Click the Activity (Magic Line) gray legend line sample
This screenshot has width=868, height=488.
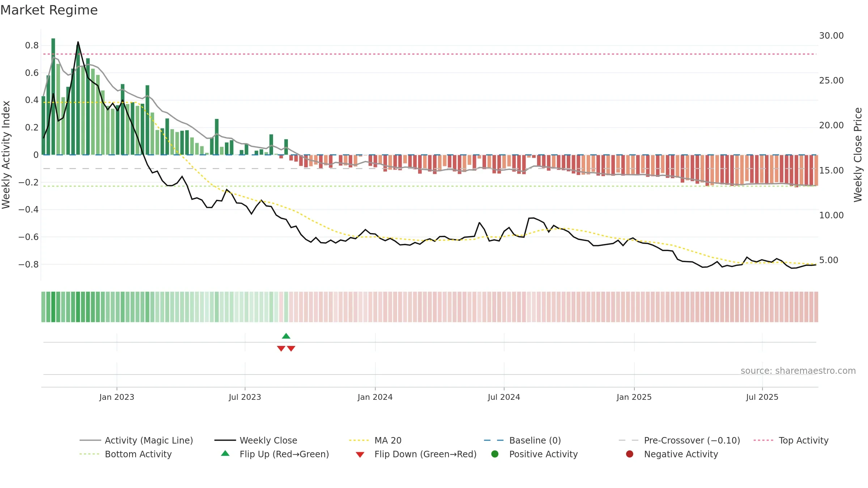(x=90, y=440)
